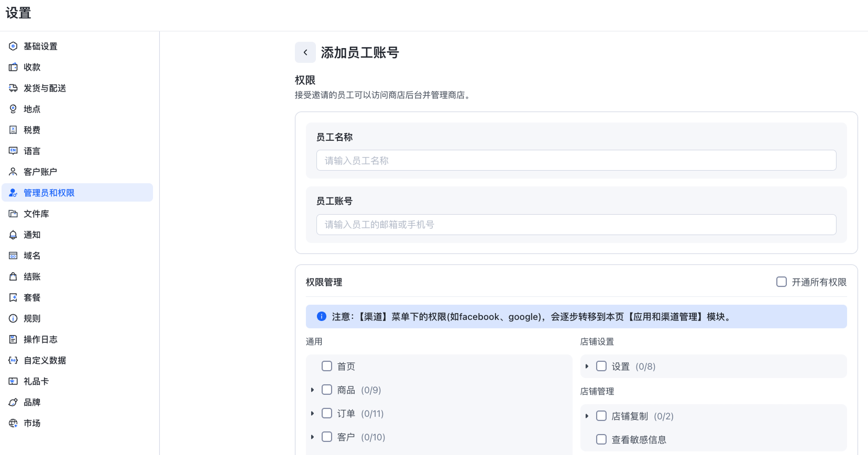Open the 税费 settings page
The height and width of the screenshot is (455, 868).
tap(78, 130)
